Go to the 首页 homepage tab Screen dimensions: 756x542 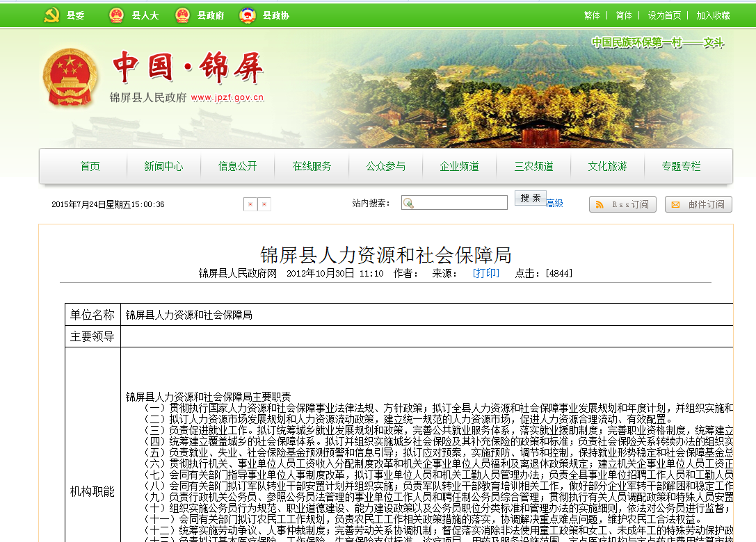pyautogui.click(x=90, y=167)
